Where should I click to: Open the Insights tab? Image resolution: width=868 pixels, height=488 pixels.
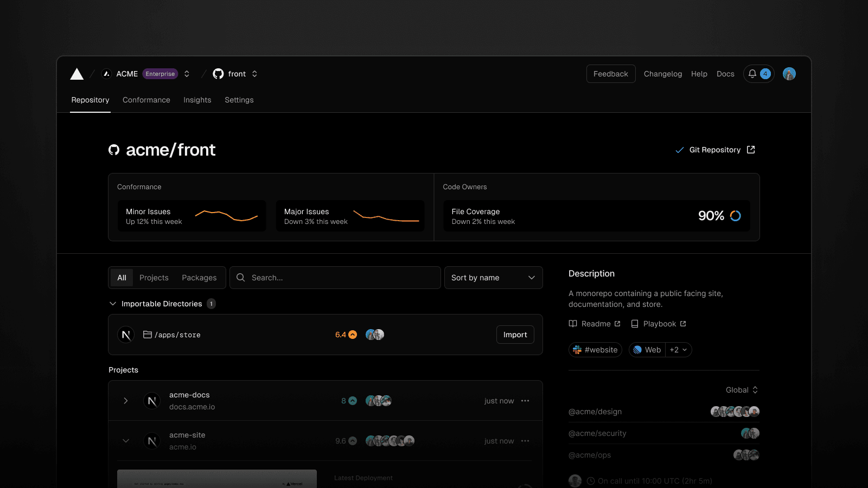tap(197, 100)
